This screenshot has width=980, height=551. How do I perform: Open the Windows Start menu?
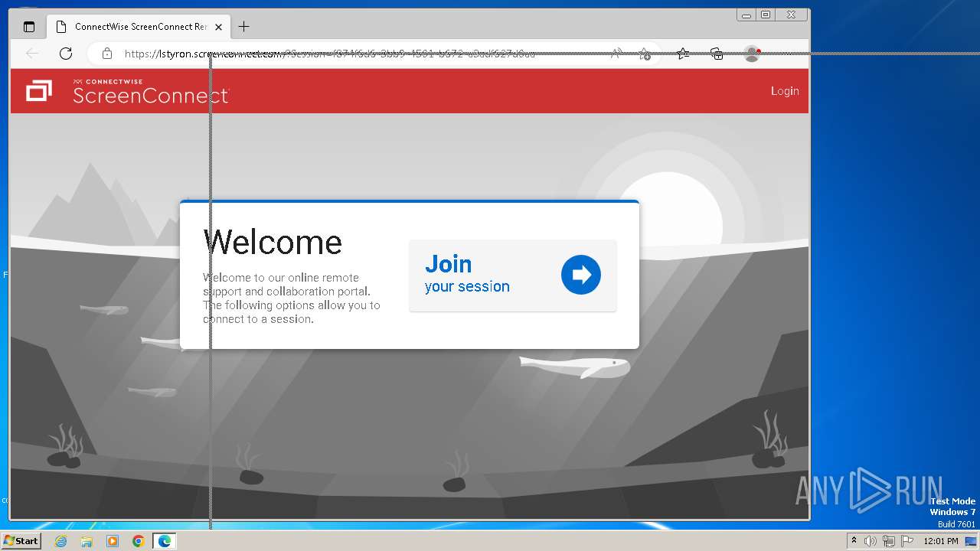pos(21,541)
